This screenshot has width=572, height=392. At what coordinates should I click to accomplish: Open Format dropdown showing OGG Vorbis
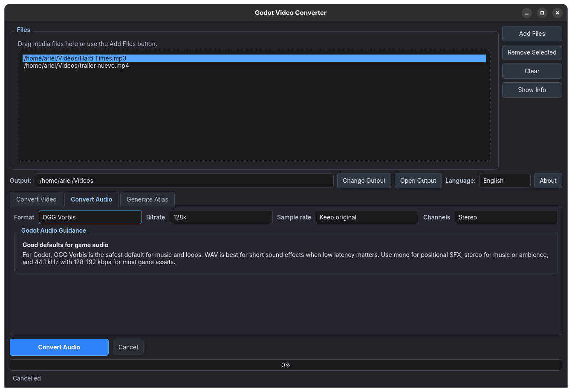click(x=90, y=217)
